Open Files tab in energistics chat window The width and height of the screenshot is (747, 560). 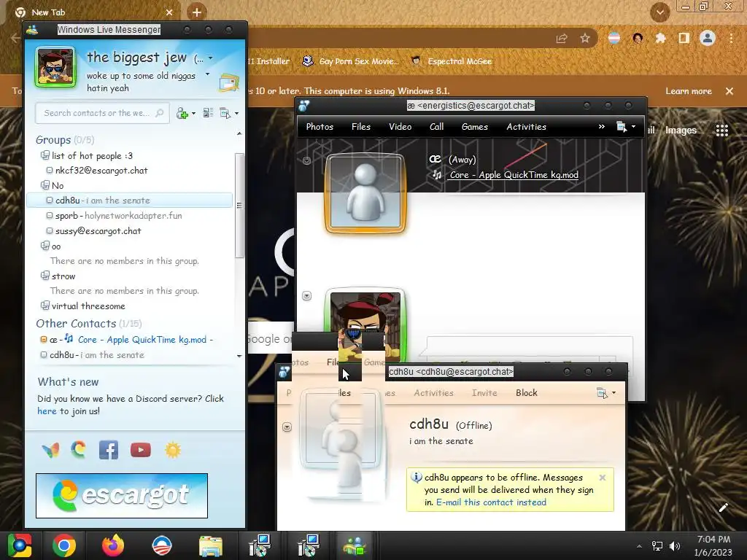click(x=360, y=127)
